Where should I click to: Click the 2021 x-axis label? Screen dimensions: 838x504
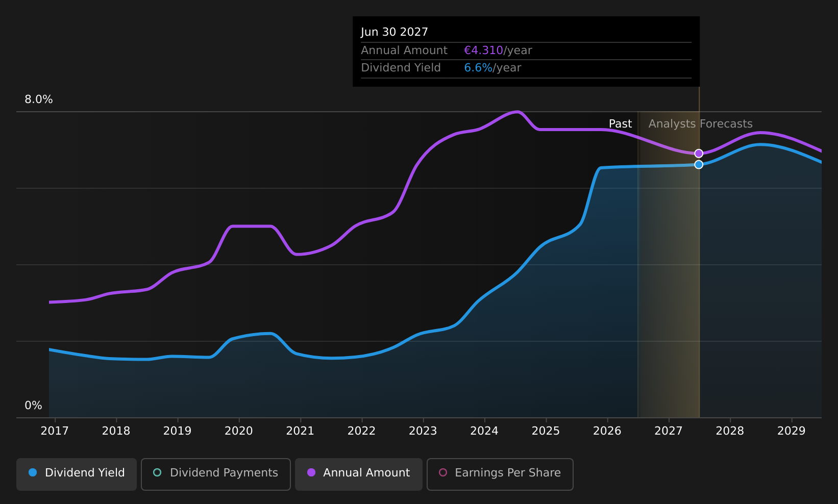point(300,431)
